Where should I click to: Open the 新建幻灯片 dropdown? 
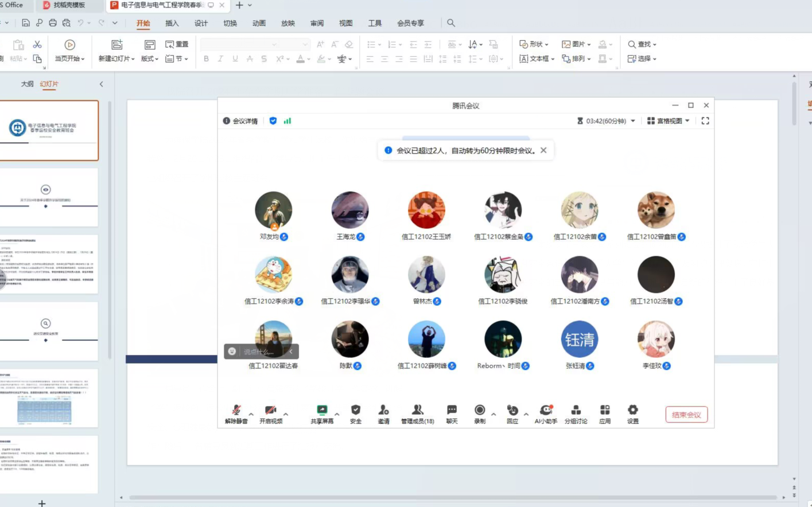117,58
